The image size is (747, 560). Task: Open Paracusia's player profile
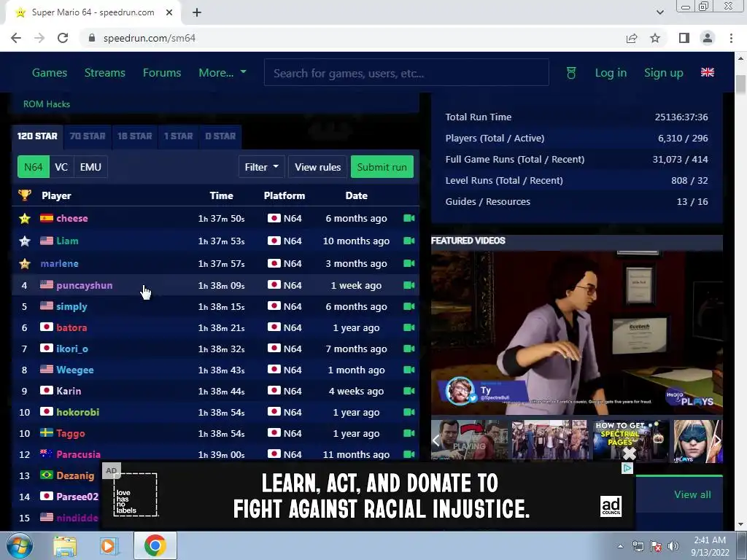pos(79,454)
